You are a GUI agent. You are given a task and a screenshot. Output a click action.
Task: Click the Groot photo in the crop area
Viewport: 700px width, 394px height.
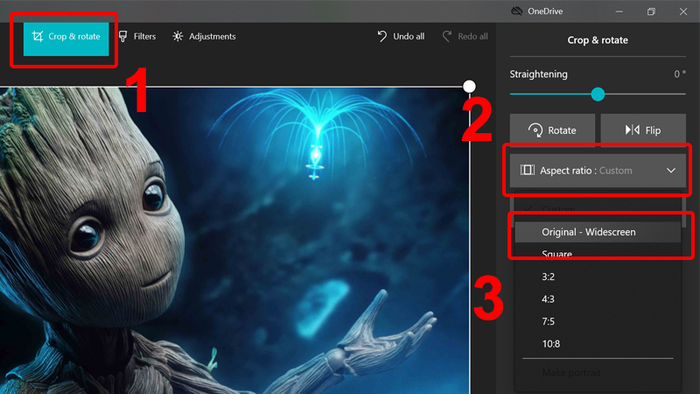(234, 241)
